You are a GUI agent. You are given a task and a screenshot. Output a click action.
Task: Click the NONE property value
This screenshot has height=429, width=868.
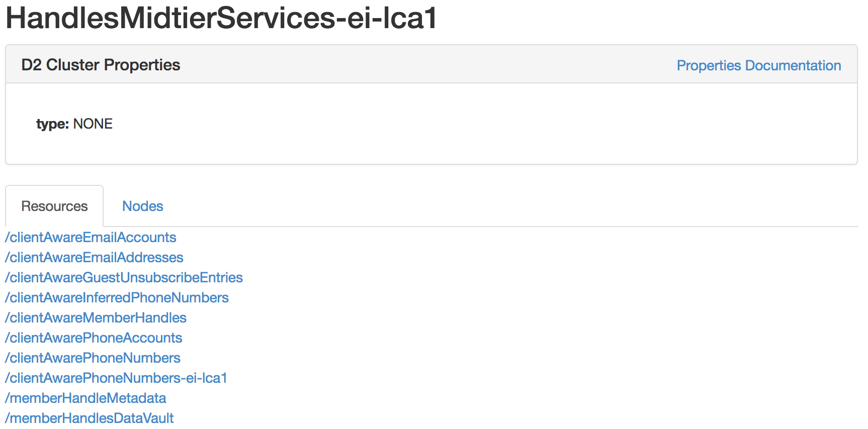[x=93, y=124]
